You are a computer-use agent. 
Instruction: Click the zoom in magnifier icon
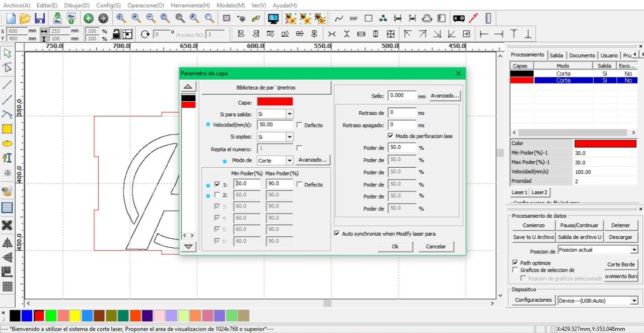[136, 19]
